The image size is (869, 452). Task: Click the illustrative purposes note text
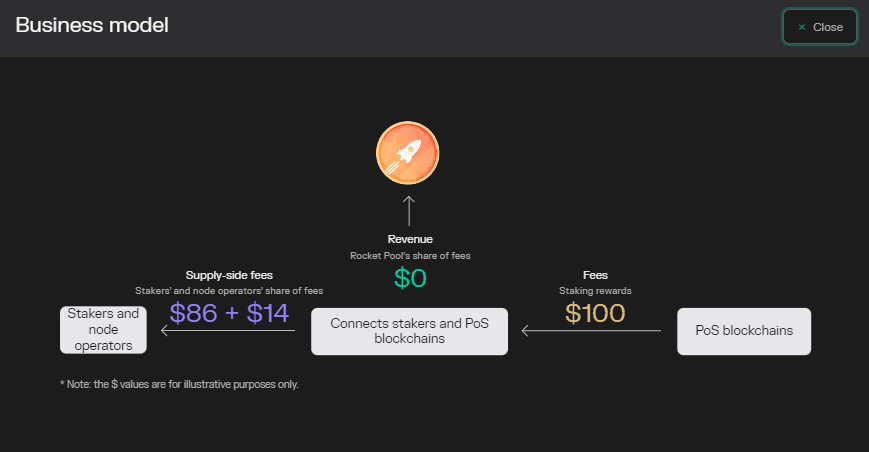pos(179,384)
